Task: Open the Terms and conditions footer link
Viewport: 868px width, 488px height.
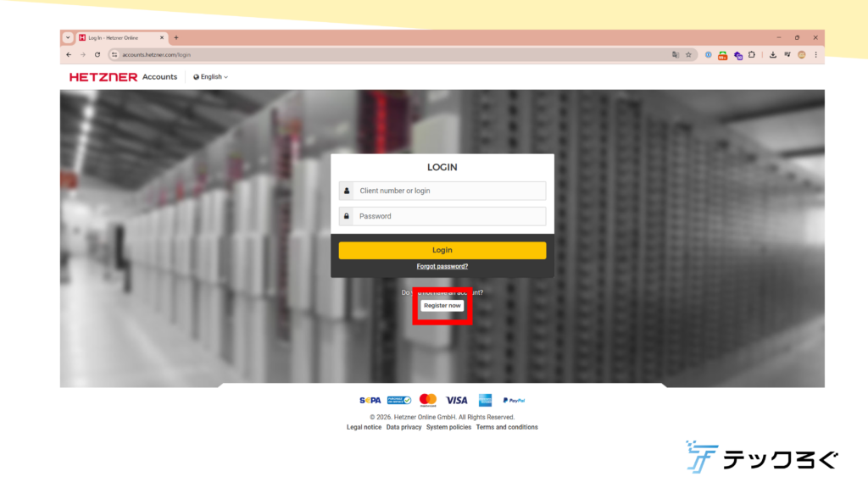Action: [507, 427]
